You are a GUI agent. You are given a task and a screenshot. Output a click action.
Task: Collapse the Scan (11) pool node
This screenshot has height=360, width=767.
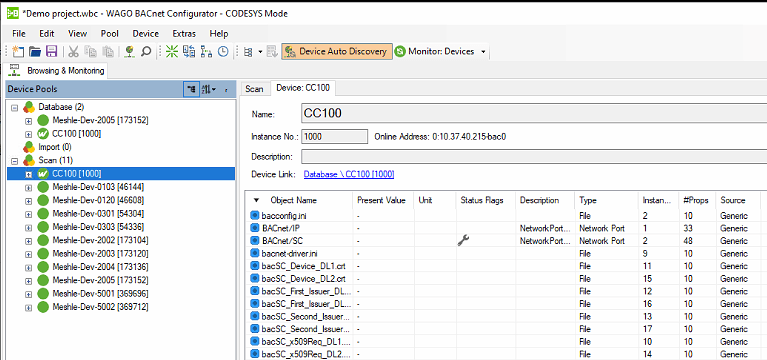[x=15, y=160]
